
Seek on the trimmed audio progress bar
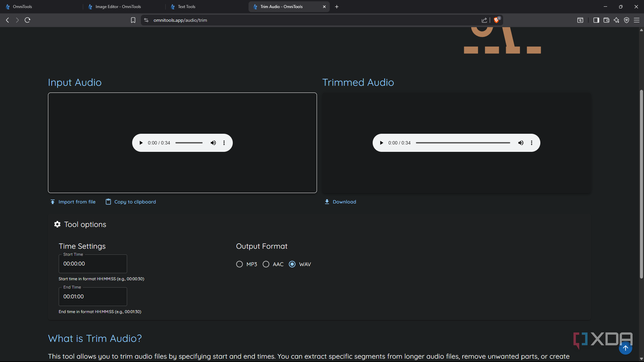(463, 143)
